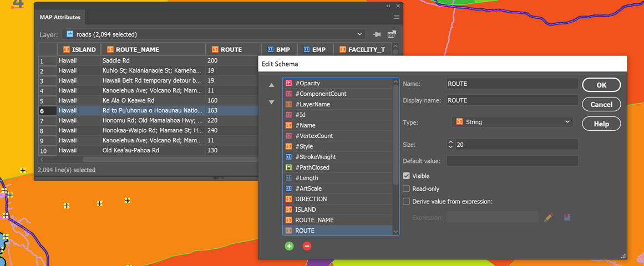Select DIRECTION attribute in schema list
This screenshot has width=644, height=266.
(338, 199)
